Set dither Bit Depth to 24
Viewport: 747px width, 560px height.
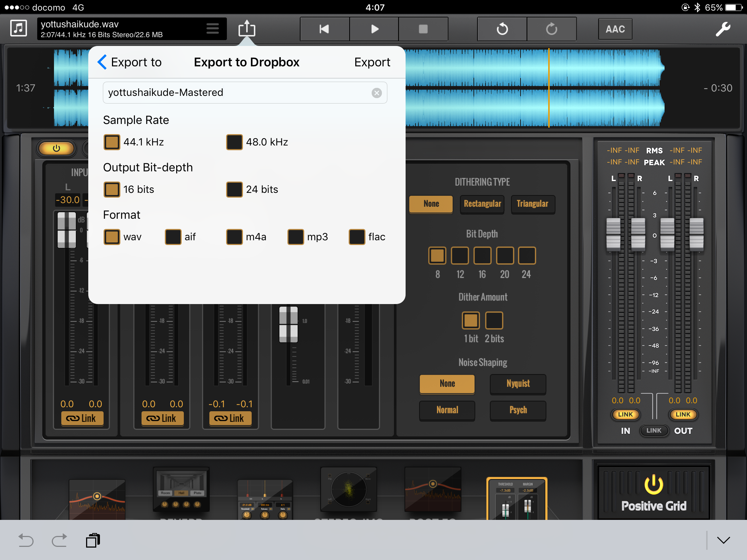pyautogui.click(x=527, y=256)
